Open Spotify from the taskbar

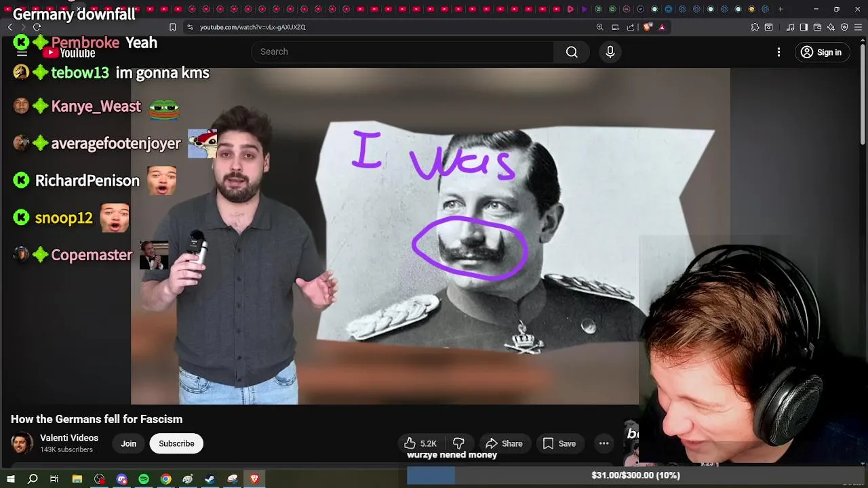(x=144, y=479)
